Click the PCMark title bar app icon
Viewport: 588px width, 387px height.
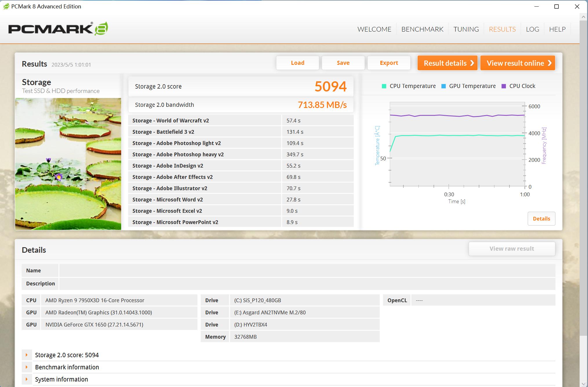6,6
